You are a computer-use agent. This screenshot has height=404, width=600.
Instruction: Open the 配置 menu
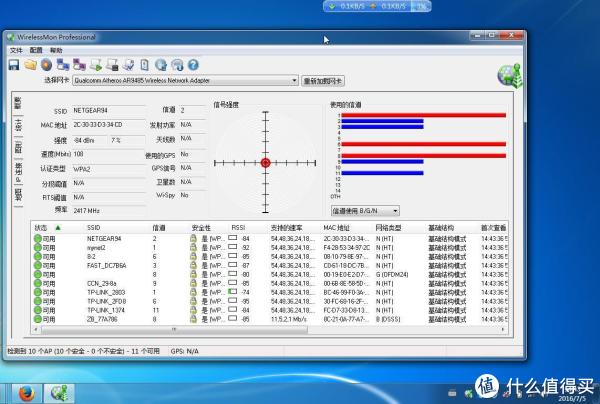36,50
